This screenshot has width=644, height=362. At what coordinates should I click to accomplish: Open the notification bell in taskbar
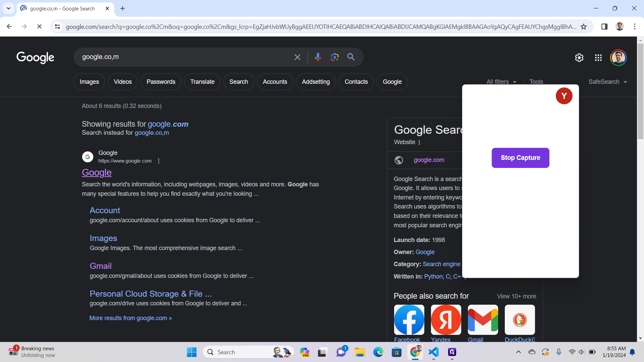(x=632, y=352)
